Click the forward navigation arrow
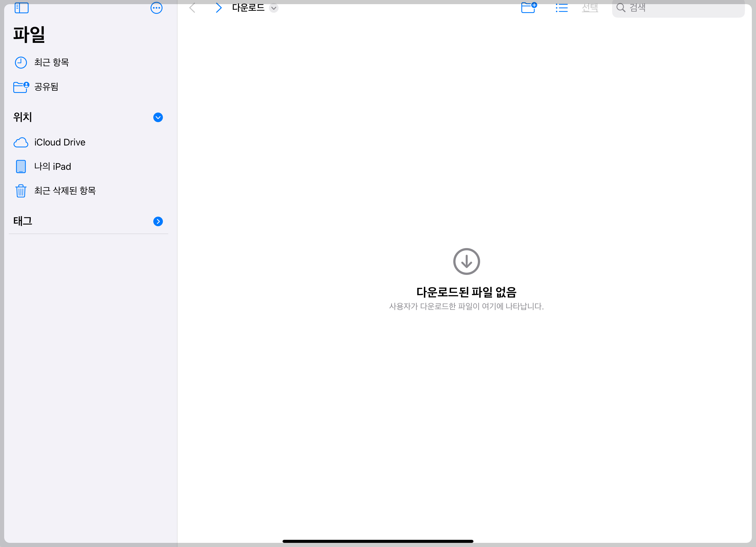Image resolution: width=756 pixels, height=547 pixels. pyautogui.click(x=218, y=7)
